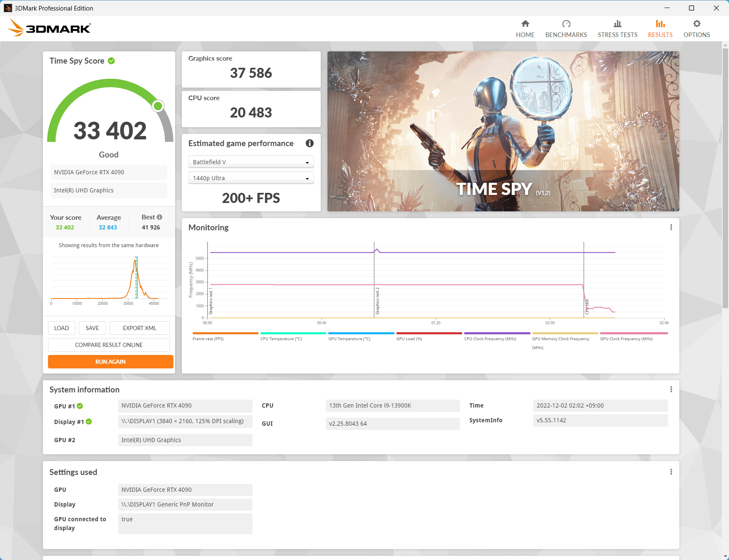Click the Settings used GPU field
This screenshot has width=729, height=560.
185,490
